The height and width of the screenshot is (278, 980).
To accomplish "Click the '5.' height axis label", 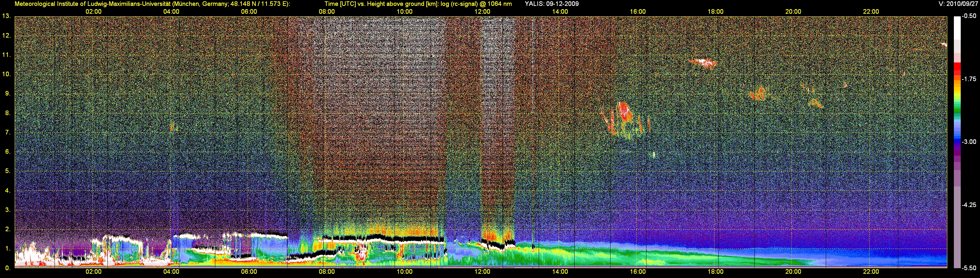I will click(8, 171).
